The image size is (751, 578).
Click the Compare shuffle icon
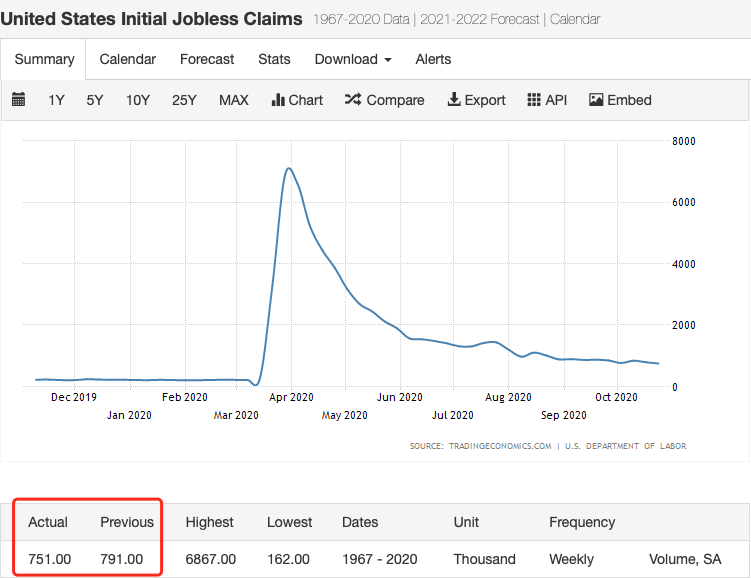[x=353, y=100]
